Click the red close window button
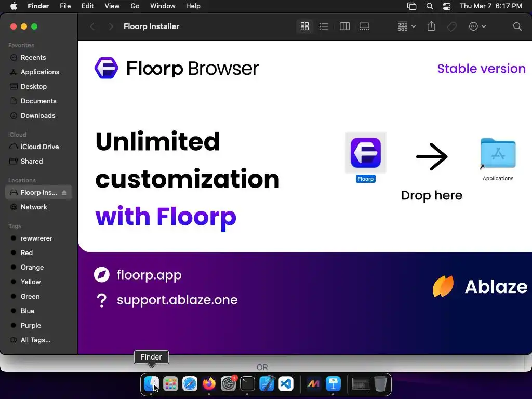The image size is (532, 399). click(14, 26)
